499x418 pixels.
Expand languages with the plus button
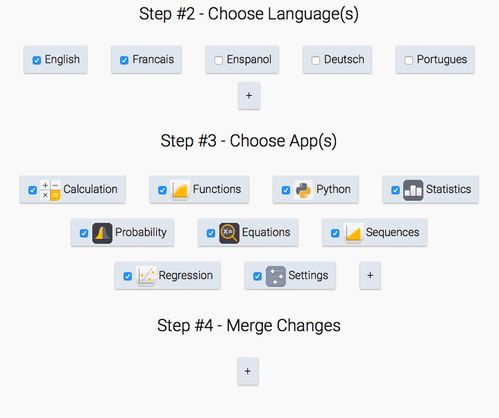249,96
